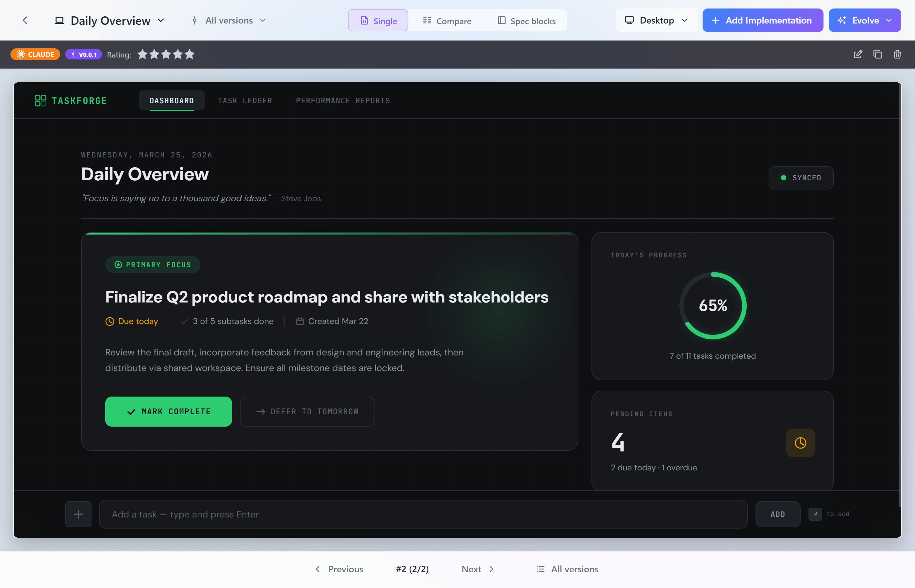
Task: Click the TaskForge logo icon
Action: pyautogui.click(x=40, y=100)
